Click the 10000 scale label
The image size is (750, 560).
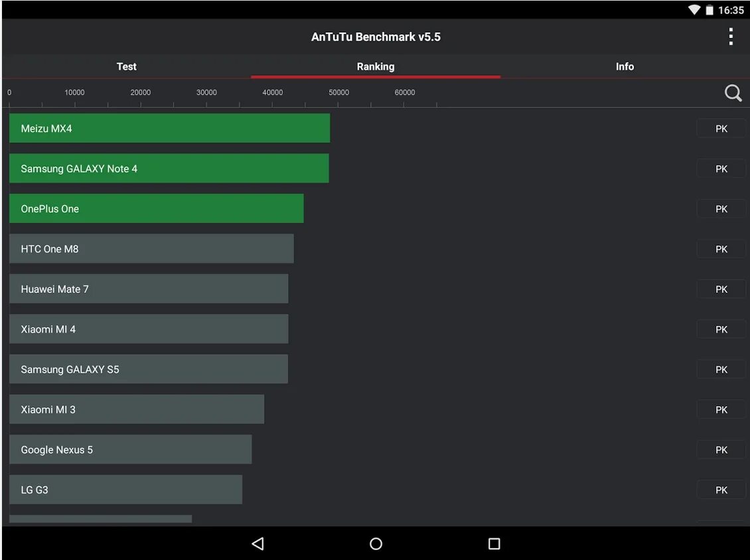tap(74, 92)
